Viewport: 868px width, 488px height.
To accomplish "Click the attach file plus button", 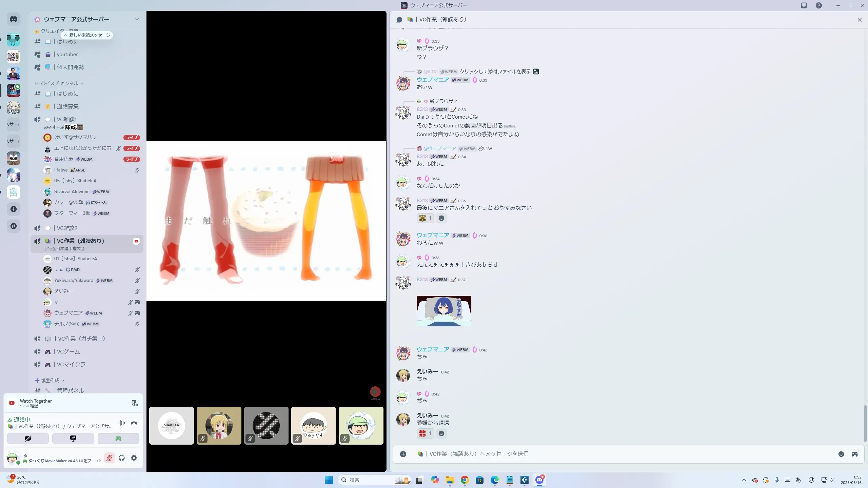I will pos(403,454).
